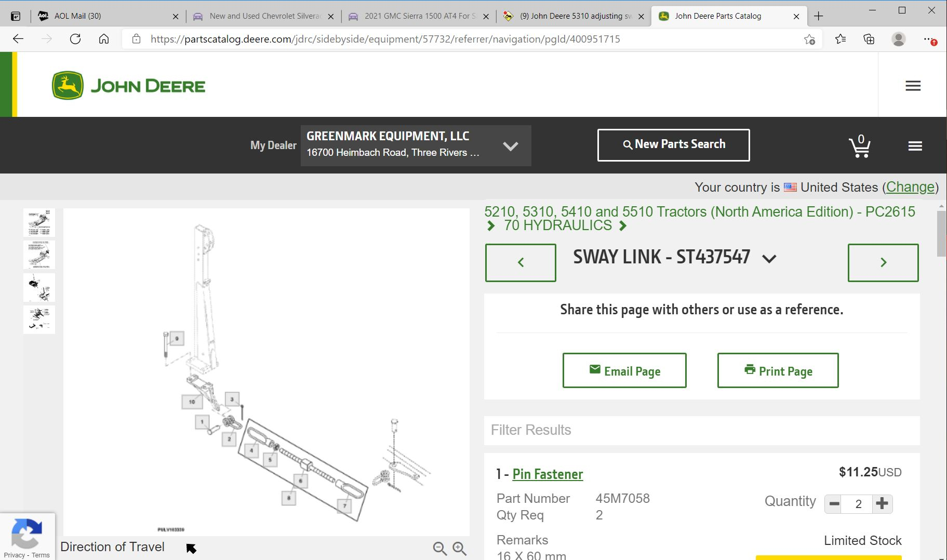The image size is (947, 560).
Task: Select the part number 45M7058 text
Action: [x=622, y=498]
